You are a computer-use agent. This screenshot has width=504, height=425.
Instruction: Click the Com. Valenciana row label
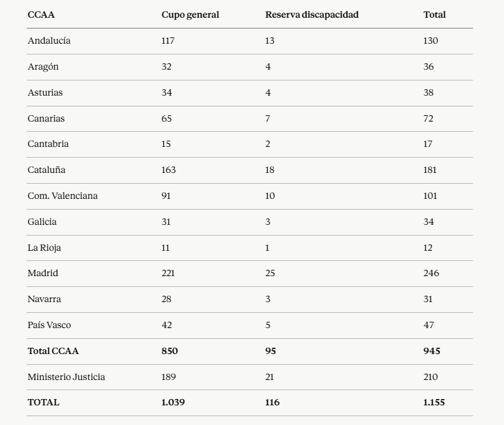tap(62, 196)
